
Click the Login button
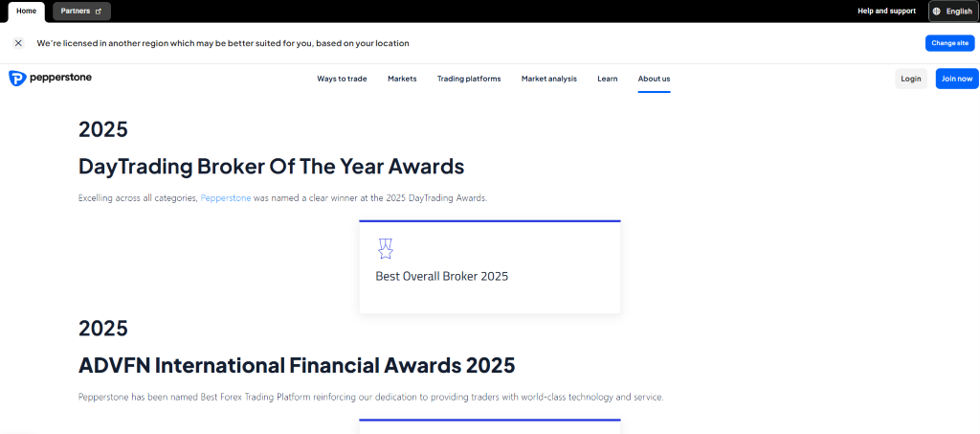coord(911,79)
